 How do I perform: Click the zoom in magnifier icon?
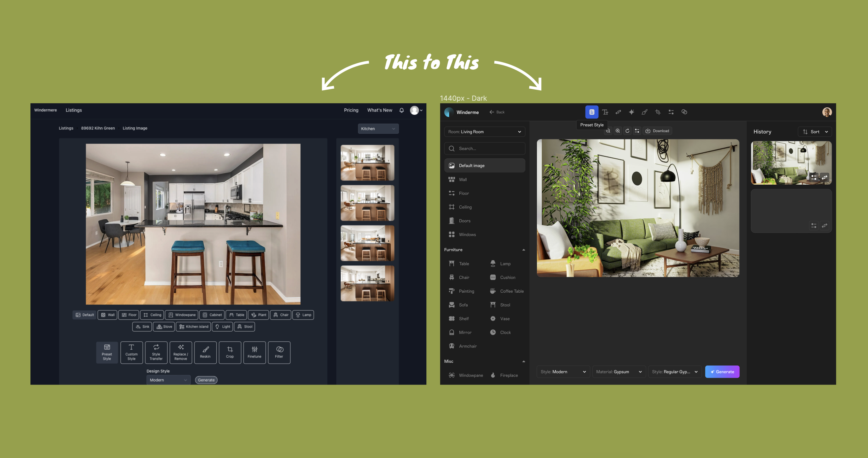coord(618,131)
